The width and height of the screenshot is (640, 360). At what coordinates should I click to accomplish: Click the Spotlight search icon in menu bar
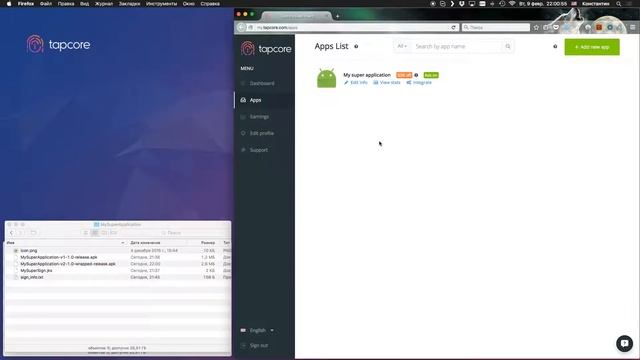619,4
